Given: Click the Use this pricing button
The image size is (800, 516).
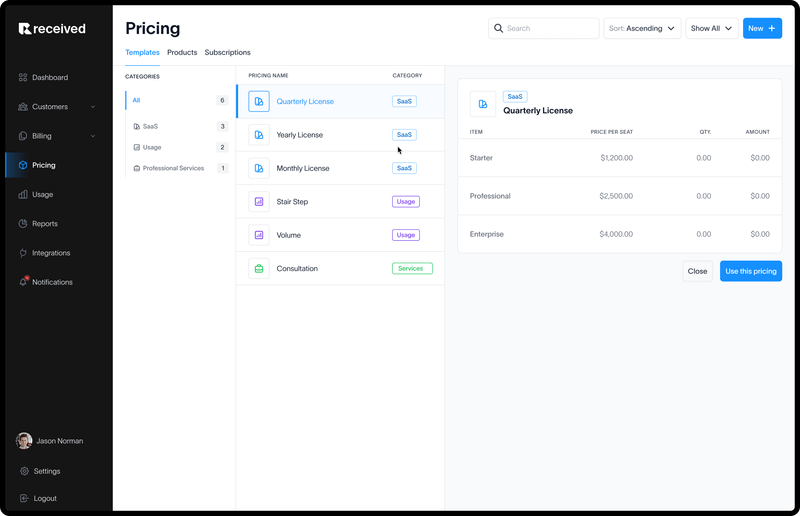Looking at the screenshot, I should (x=750, y=271).
